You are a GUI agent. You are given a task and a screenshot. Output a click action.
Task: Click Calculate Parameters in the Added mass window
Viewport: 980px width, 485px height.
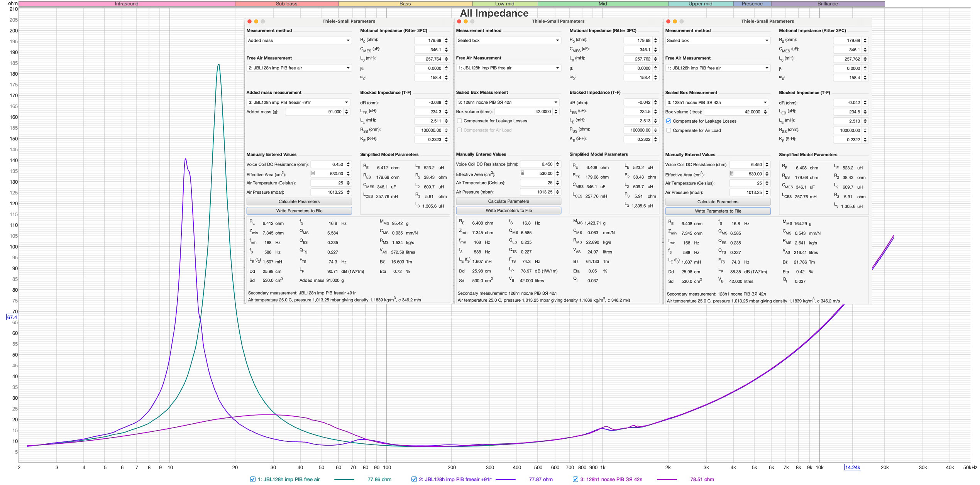299,201
